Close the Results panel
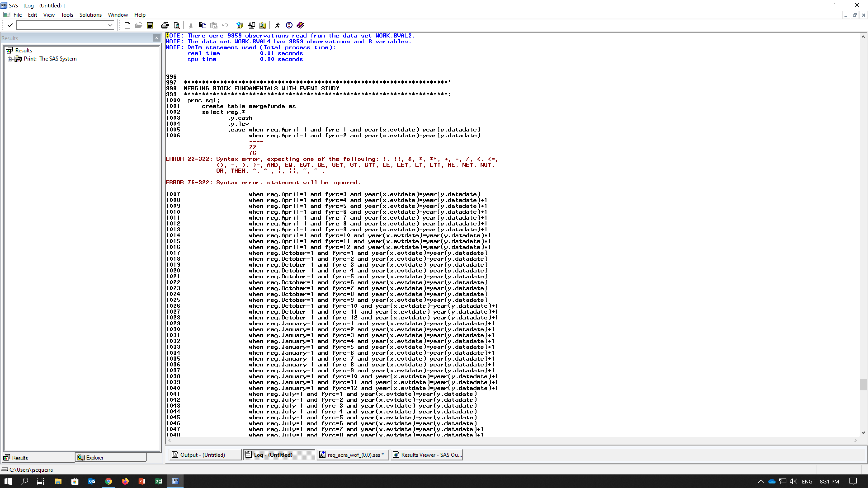 coord(157,38)
